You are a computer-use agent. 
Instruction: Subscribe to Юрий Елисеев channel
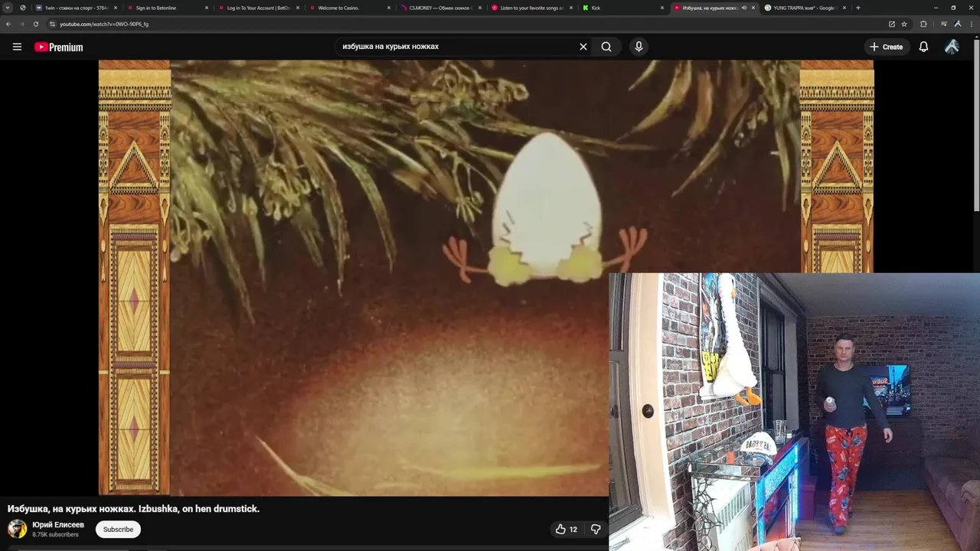pyautogui.click(x=118, y=529)
